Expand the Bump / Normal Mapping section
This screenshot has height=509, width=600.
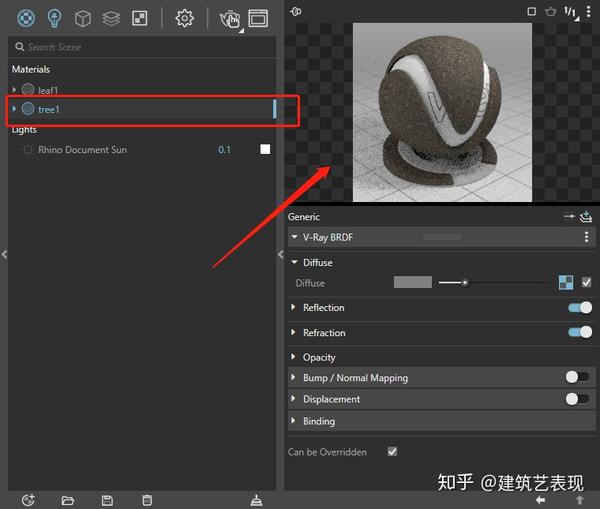(293, 377)
